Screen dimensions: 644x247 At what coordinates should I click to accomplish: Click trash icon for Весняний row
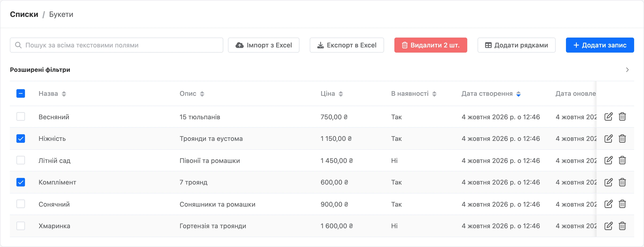622,117
